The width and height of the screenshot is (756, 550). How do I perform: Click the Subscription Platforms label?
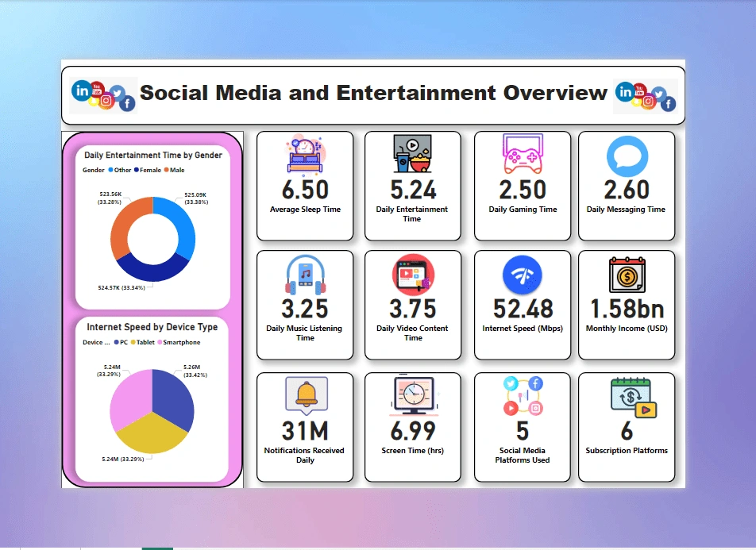627,450
